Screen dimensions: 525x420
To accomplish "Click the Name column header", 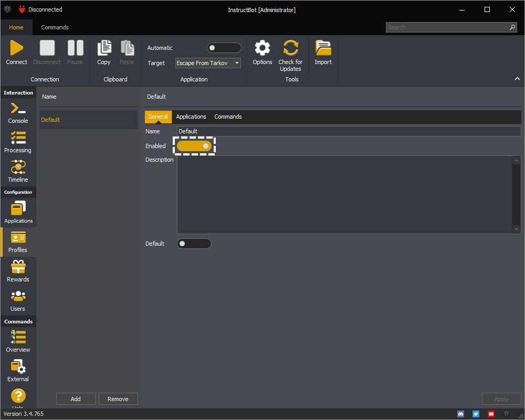I will (49, 97).
